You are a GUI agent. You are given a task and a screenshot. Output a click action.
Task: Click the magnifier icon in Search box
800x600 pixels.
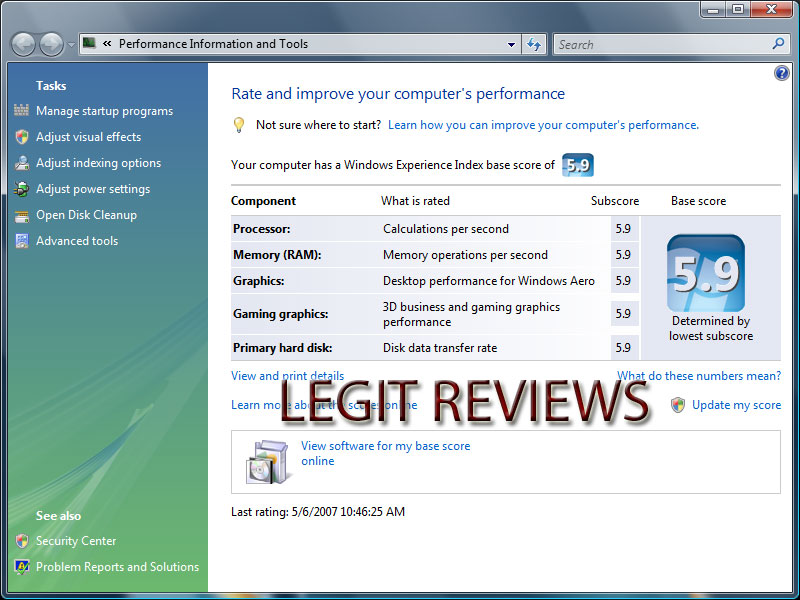(778, 44)
